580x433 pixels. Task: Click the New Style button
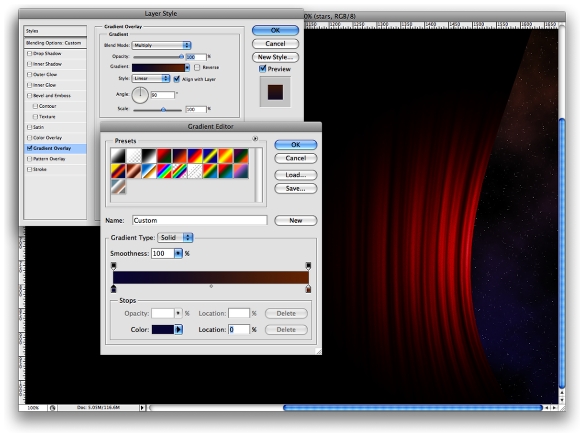[x=275, y=57]
